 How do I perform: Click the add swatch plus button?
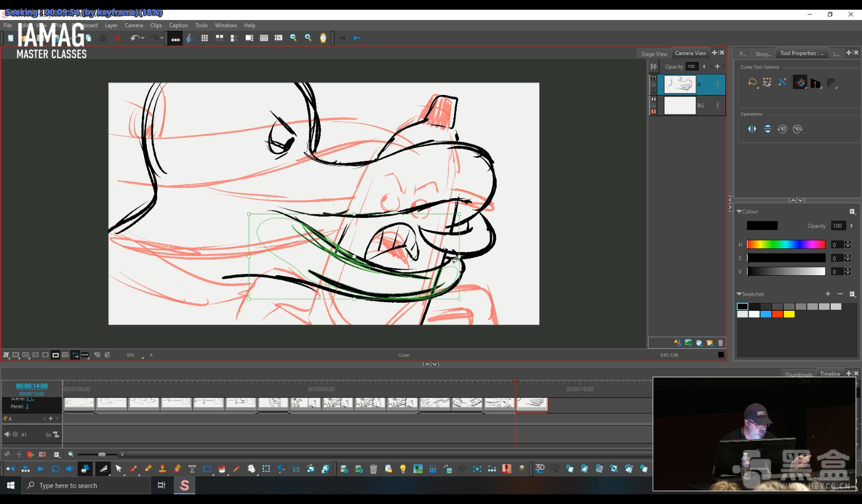(x=827, y=294)
